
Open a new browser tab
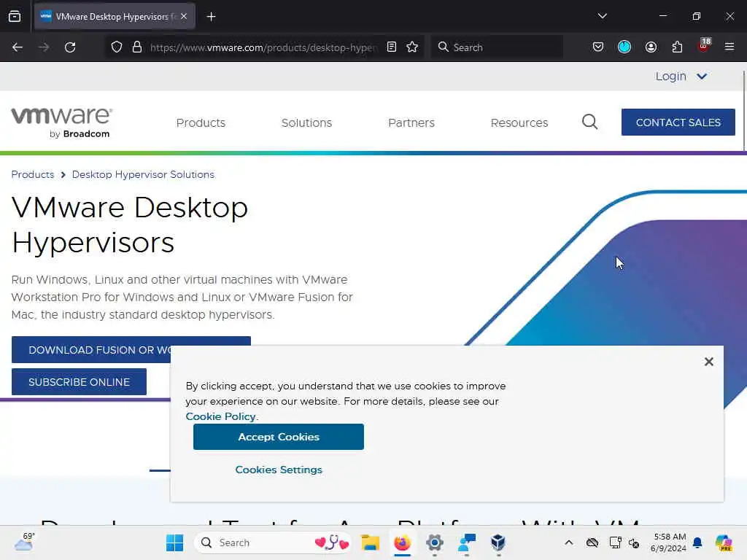coord(211,17)
